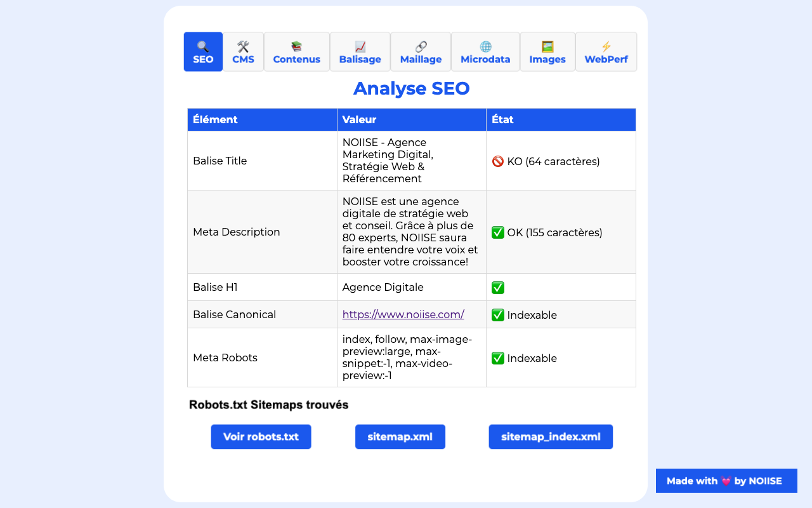This screenshot has height=508, width=812.
Task: Open the Contenus tab
Action: [x=297, y=52]
